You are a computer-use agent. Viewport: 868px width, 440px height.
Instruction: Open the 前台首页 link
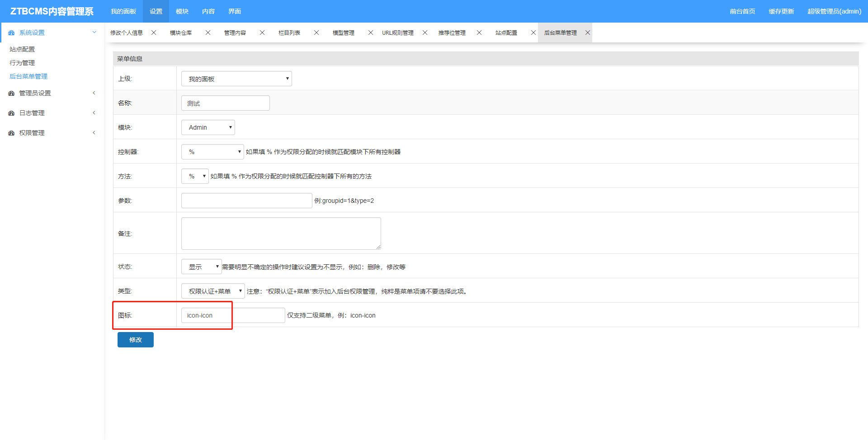coord(742,11)
